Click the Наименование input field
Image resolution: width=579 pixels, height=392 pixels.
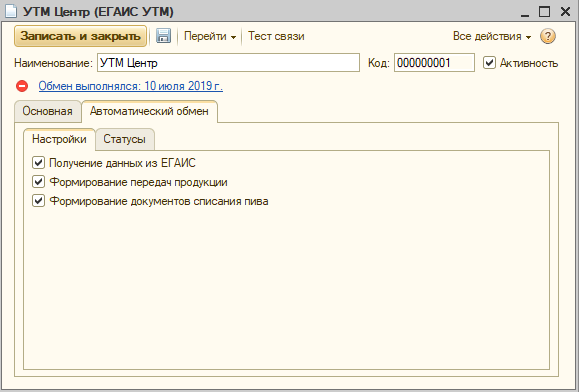pos(228,63)
